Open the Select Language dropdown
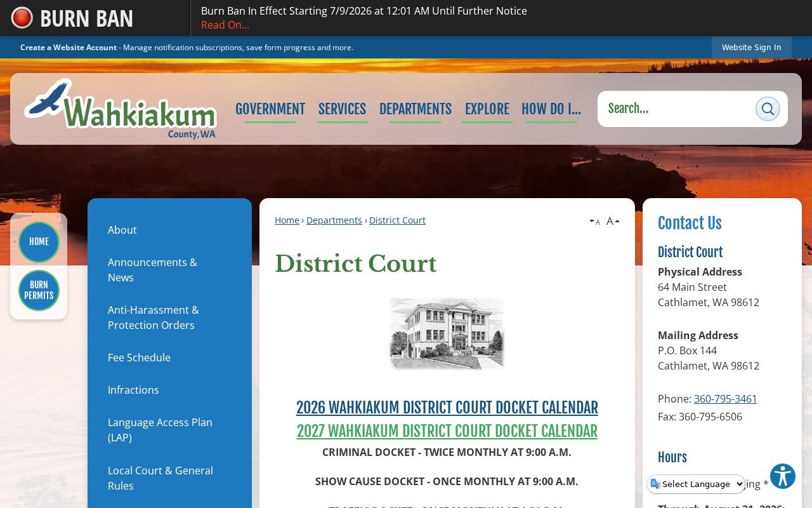This screenshot has height=508, width=812. click(696, 484)
